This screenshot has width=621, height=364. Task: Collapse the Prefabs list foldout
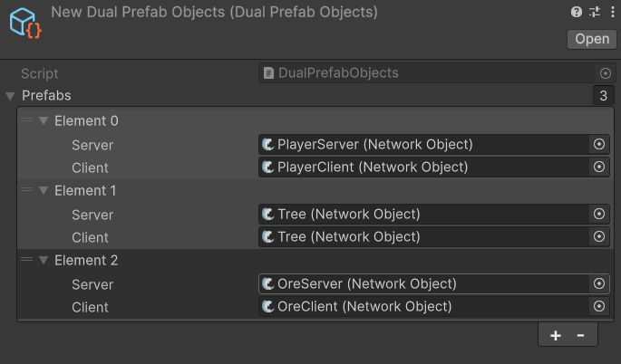pos(10,96)
